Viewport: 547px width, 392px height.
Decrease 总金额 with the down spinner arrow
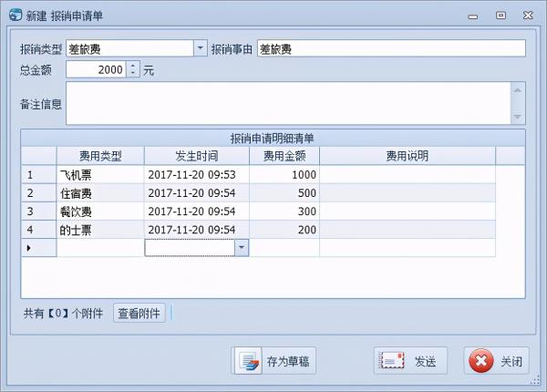tap(132, 73)
